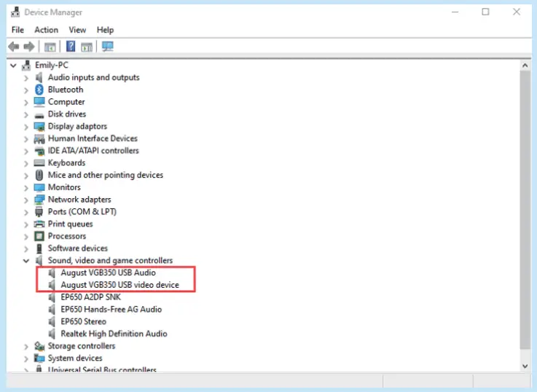Expand the System devices category
Viewport: 537px width, 392px height.
(x=26, y=358)
